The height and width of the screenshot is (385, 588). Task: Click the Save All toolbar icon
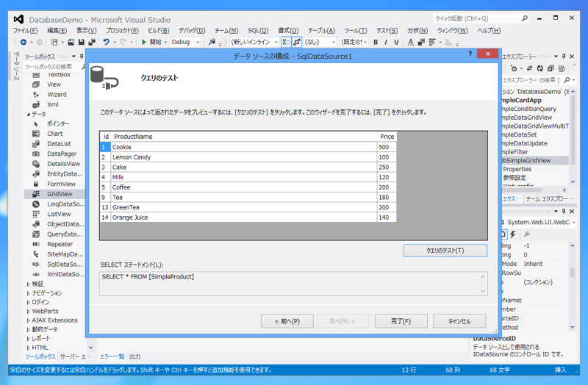point(92,42)
